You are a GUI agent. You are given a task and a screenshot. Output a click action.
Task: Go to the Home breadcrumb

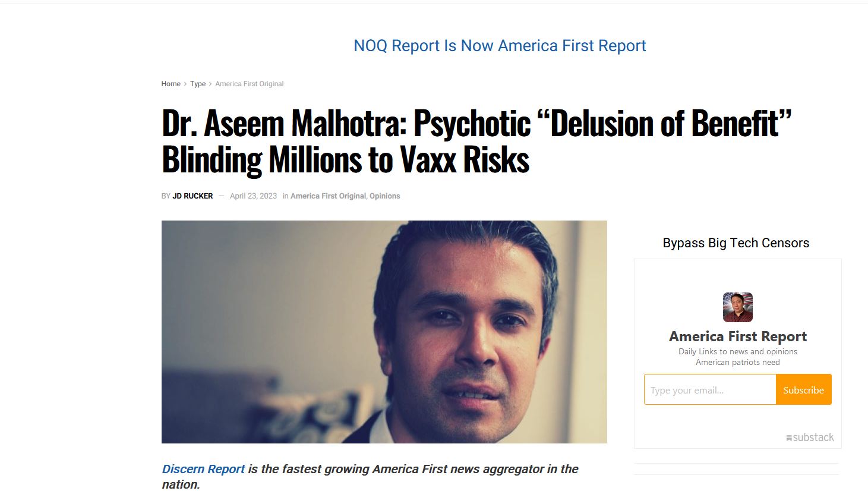click(171, 84)
